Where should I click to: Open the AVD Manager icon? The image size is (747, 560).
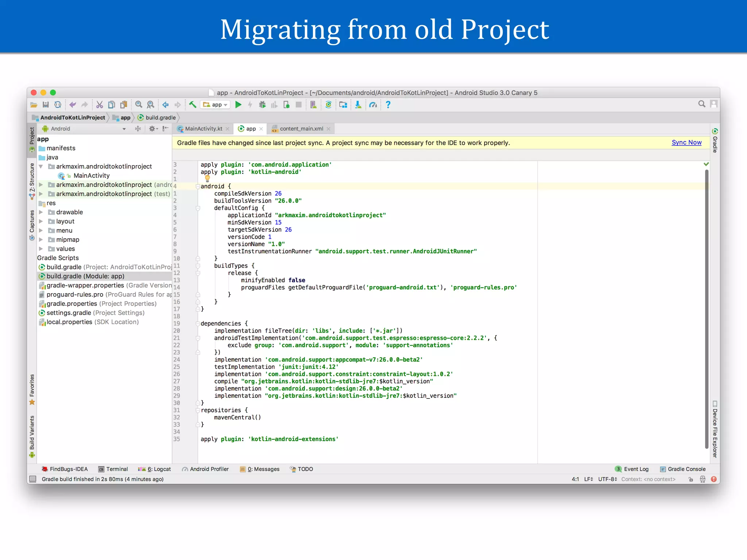(x=313, y=105)
